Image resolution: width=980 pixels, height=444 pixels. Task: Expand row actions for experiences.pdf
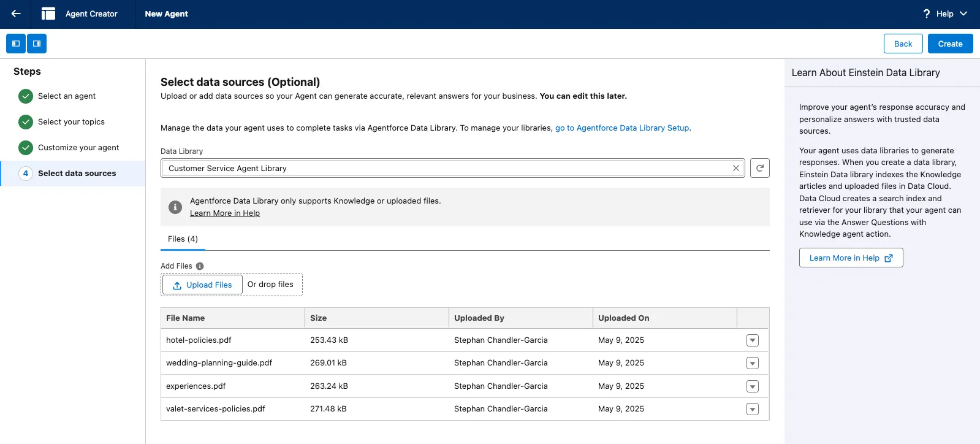tap(753, 386)
